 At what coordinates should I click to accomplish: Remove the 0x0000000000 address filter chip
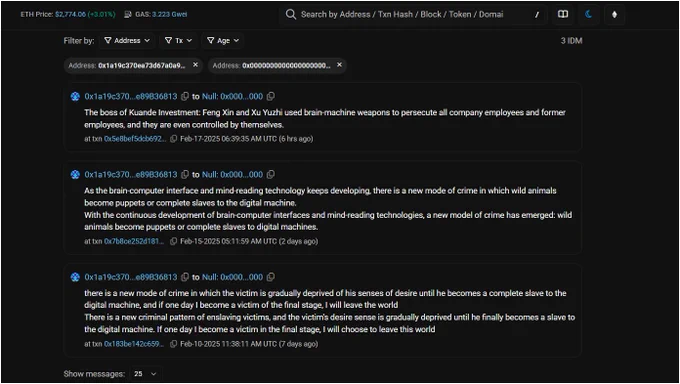[x=339, y=65]
